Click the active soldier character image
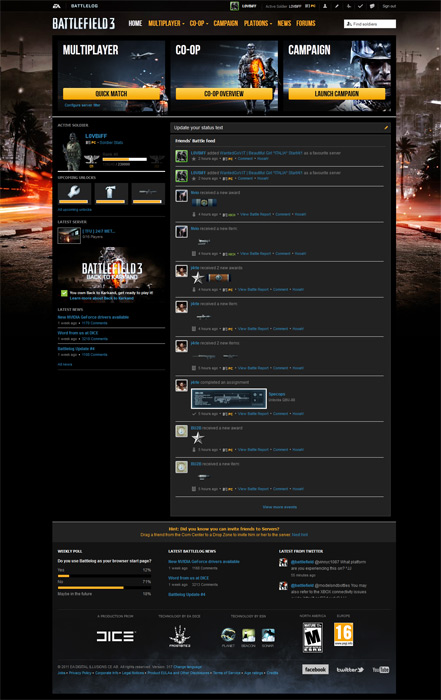This screenshot has height=700, width=441. point(71,151)
